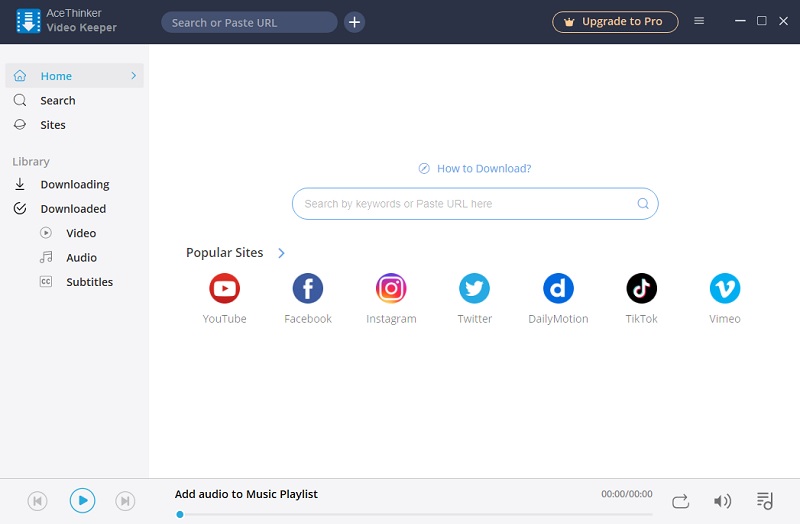The image size is (800, 524).
Task: Expand Popular Sites with the arrow
Action: tap(281, 253)
